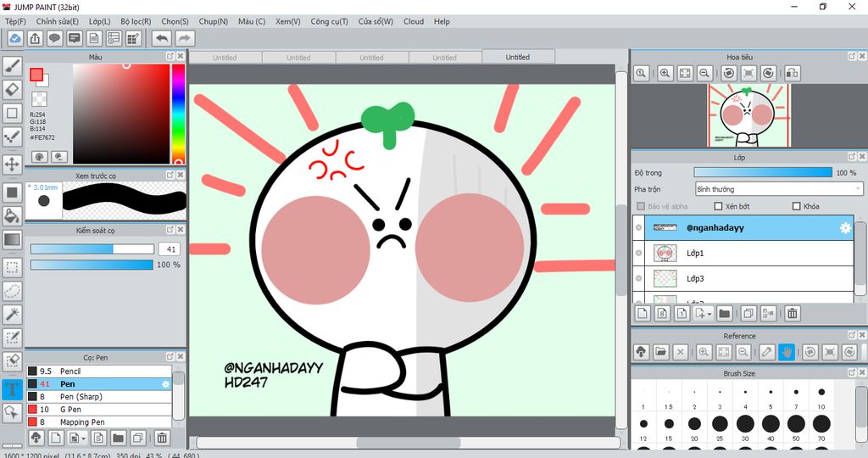Select the Select Eraser tool

pos(12,360)
